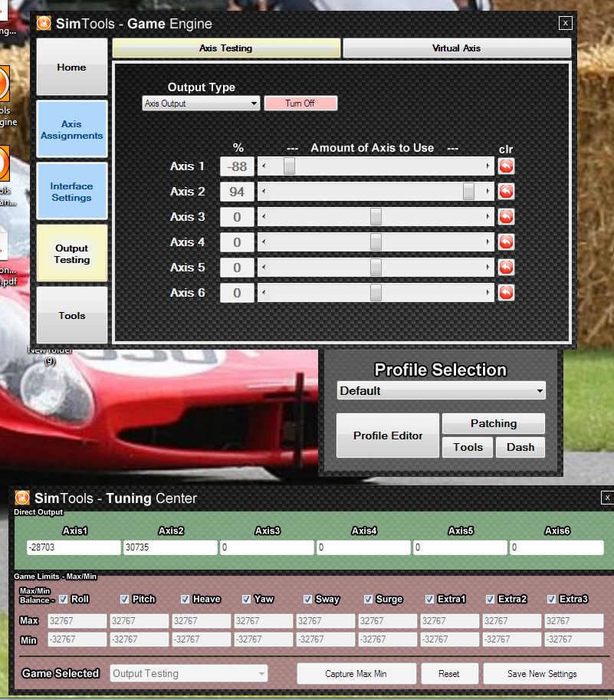Click the Pitch Min value field
This screenshot has width=614, height=700.
click(x=140, y=639)
